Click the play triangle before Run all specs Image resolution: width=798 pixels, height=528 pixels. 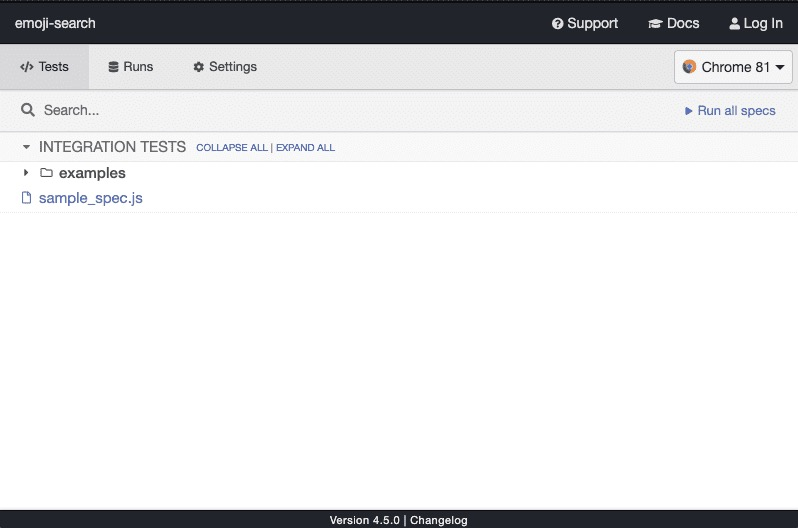[689, 111]
